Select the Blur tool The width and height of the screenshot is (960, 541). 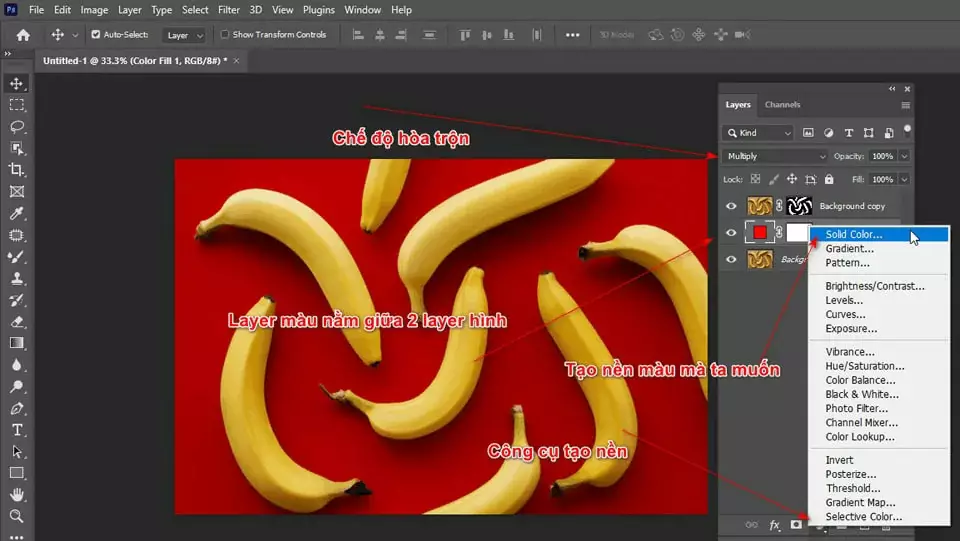point(17,365)
